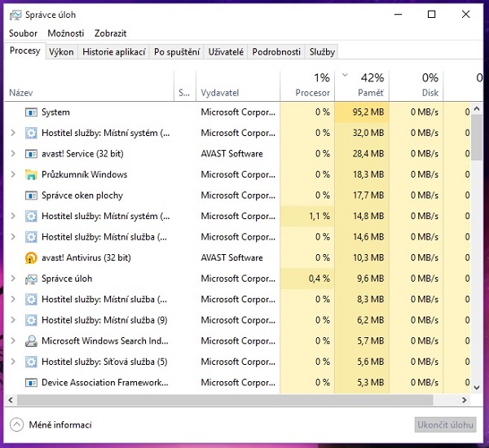Click the Device Association Framework icon
This screenshot has height=448, width=489.
[x=31, y=383]
